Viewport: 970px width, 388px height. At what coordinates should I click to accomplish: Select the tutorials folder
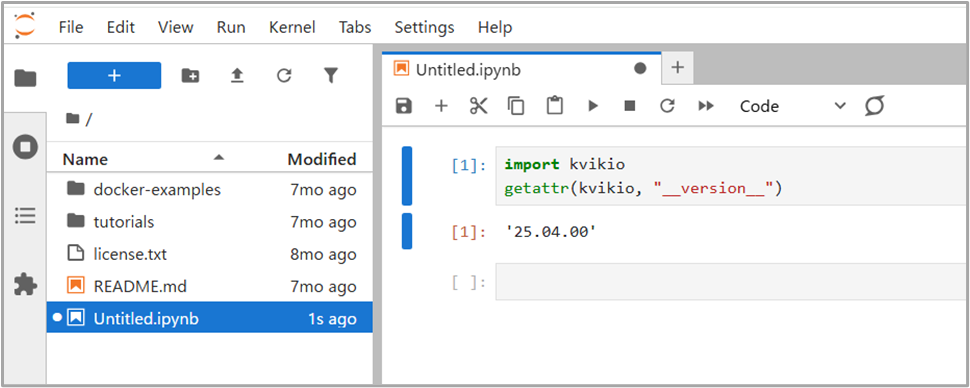tap(210, 222)
